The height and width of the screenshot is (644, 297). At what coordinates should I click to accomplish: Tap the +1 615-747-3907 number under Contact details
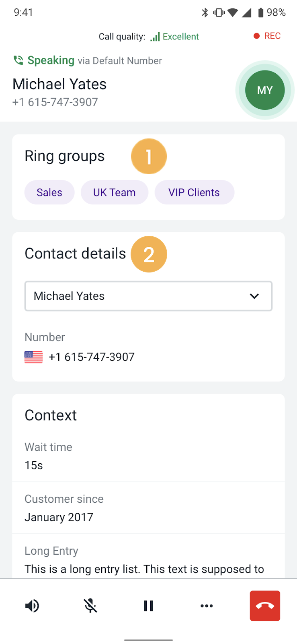tap(92, 357)
